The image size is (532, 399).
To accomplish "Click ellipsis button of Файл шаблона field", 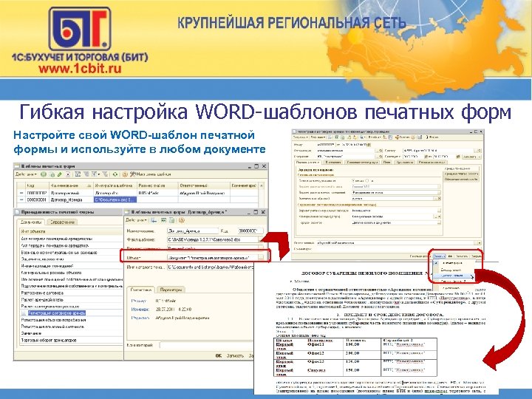I will click(261, 239).
